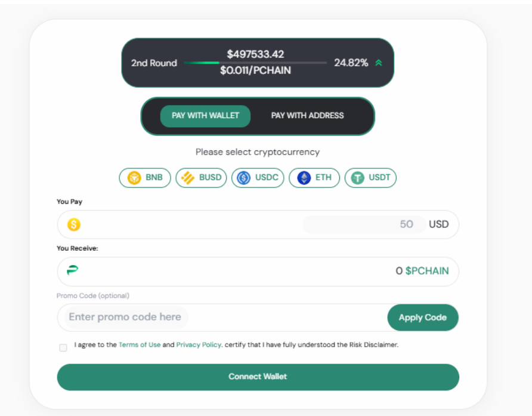This screenshot has height=416, width=532.
Task: Open the Privacy Policy link
Action: point(198,344)
